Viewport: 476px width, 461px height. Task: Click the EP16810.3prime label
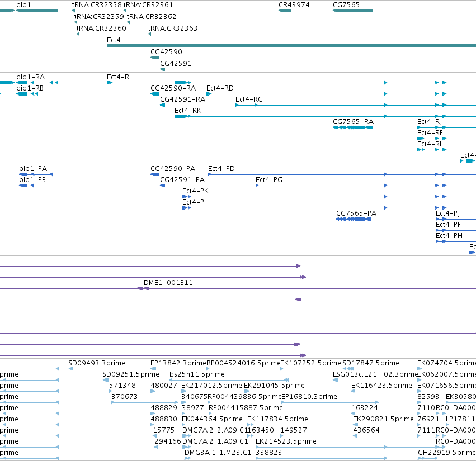pyautogui.click(x=309, y=397)
